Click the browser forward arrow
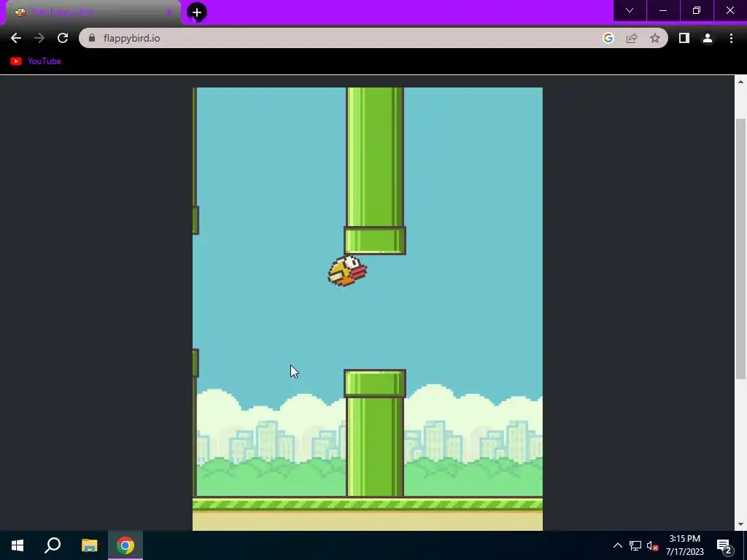Screen dimensions: 747x560 point(39,38)
